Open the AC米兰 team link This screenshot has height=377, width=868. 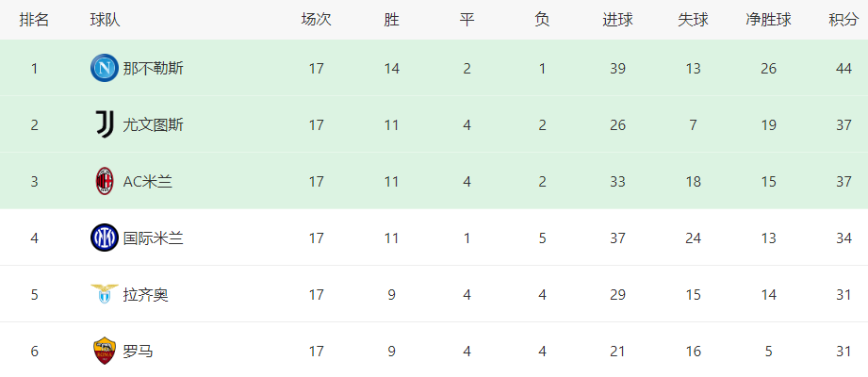[x=147, y=182]
